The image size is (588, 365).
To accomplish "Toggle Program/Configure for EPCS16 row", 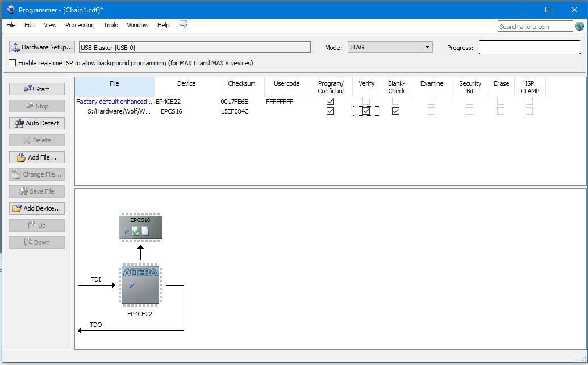I will [x=331, y=111].
